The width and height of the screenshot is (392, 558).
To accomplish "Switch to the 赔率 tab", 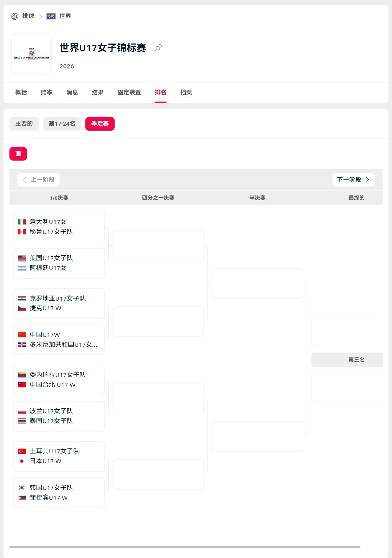I will coord(47,92).
